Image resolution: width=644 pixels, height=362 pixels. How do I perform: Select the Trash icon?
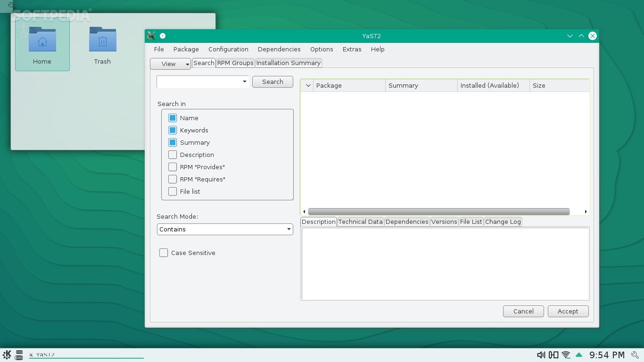(x=102, y=45)
